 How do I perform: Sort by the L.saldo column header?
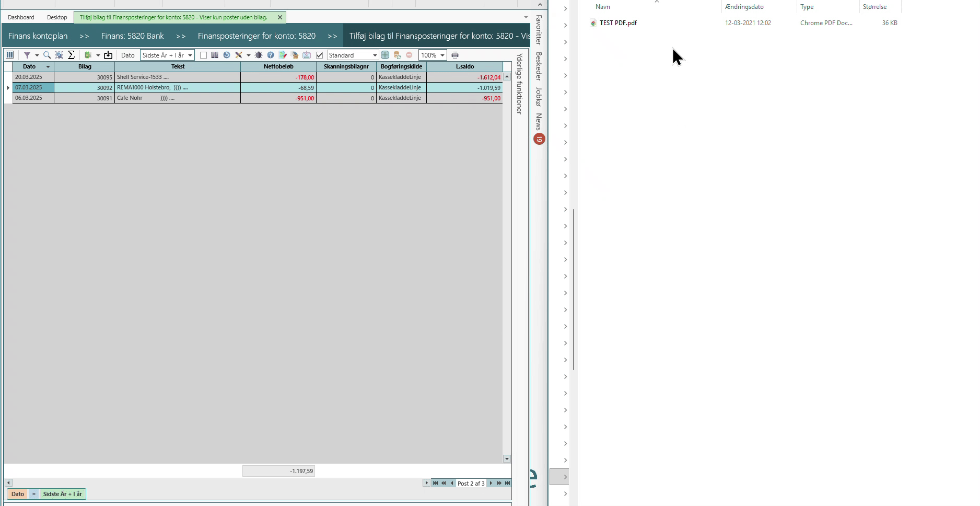[464, 66]
